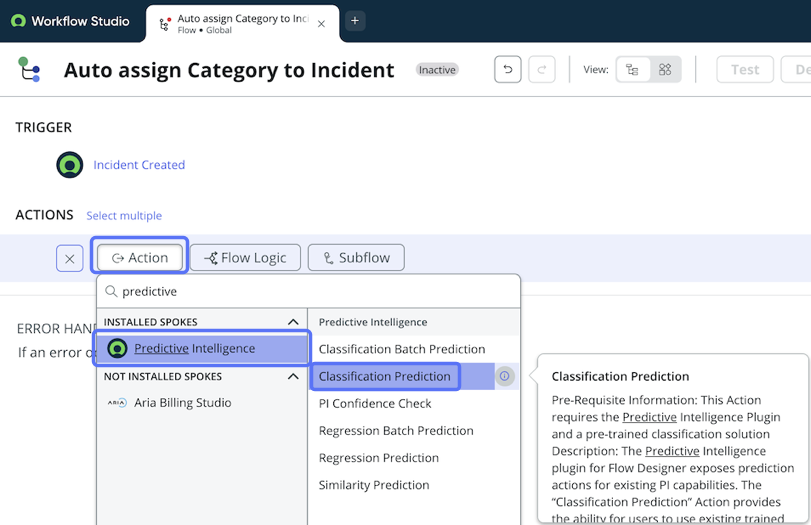Choose the Subflow button
Image resolution: width=811 pixels, height=525 pixels.
[x=356, y=258]
